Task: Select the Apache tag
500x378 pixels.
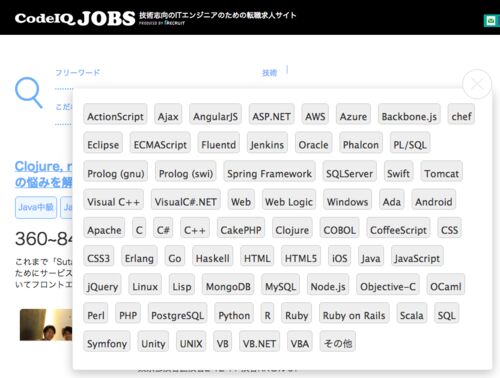Action: [104, 228]
